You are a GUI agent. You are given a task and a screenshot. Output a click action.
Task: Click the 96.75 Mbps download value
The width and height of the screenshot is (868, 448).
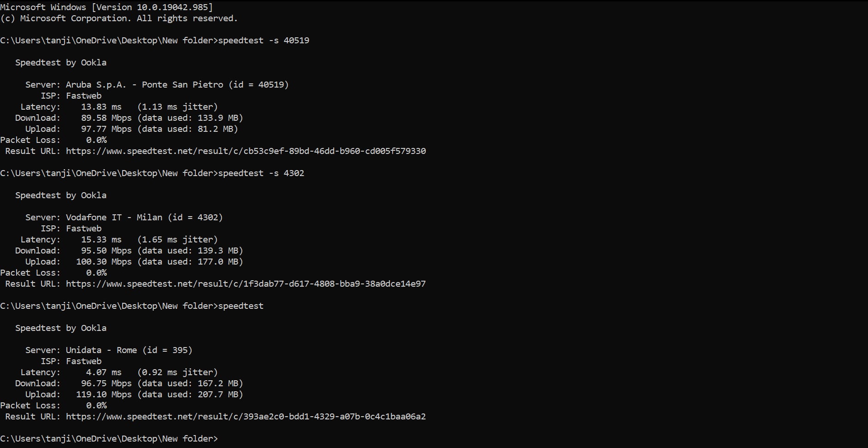106,383
